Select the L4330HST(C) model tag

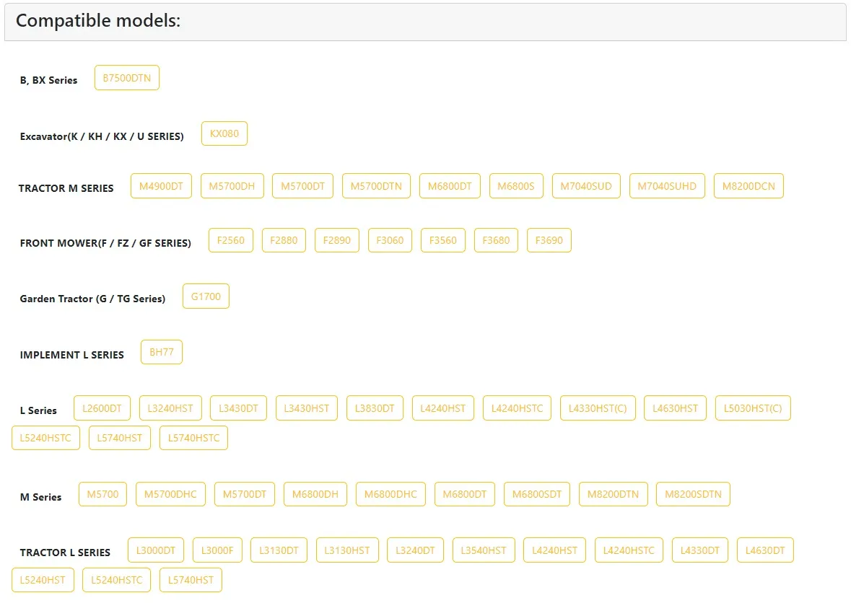pos(598,408)
